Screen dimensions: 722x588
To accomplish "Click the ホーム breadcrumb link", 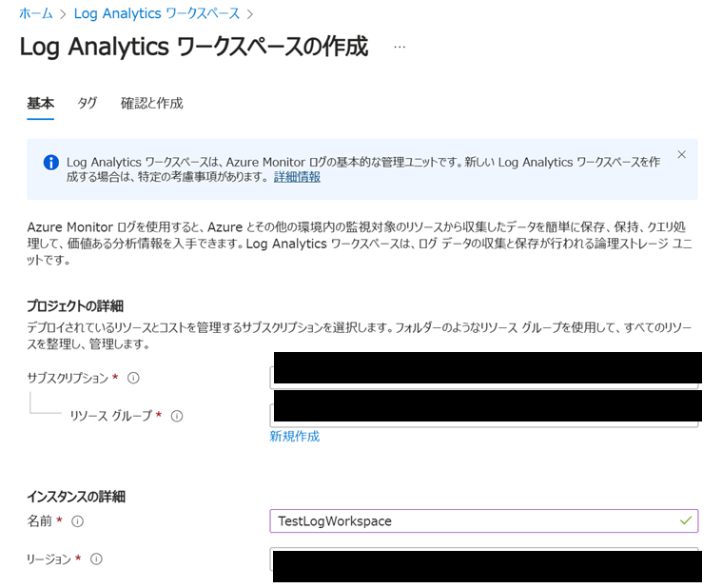I will (x=35, y=13).
